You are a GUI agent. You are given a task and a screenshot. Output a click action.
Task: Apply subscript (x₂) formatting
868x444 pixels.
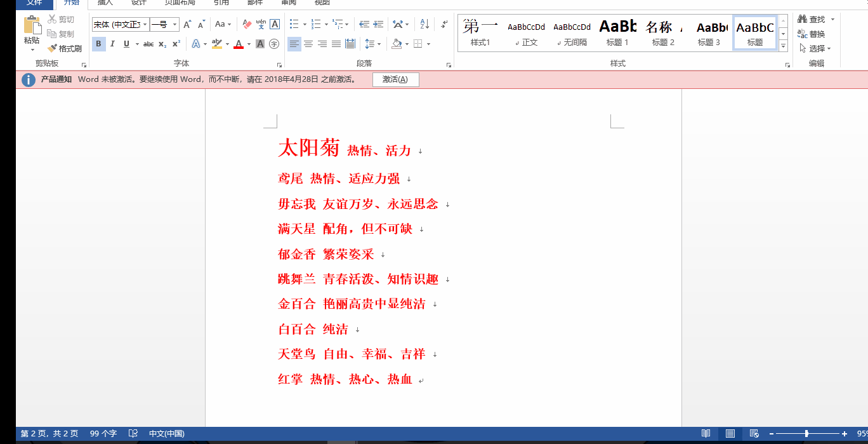[x=162, y=44]
